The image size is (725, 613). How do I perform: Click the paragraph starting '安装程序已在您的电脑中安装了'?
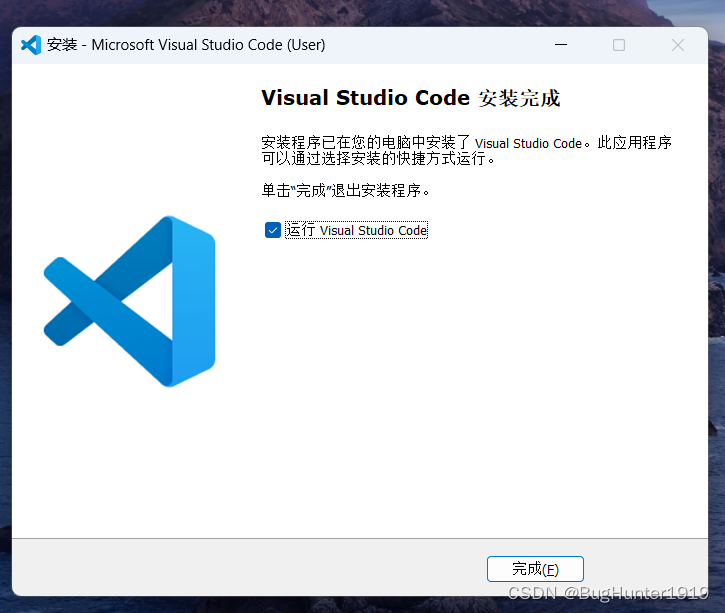467,150
